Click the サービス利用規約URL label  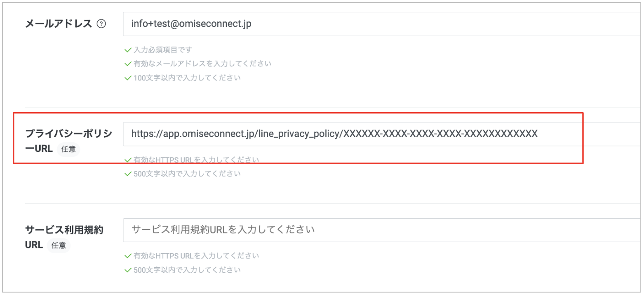pyautogui.click(x=64, y=237)
